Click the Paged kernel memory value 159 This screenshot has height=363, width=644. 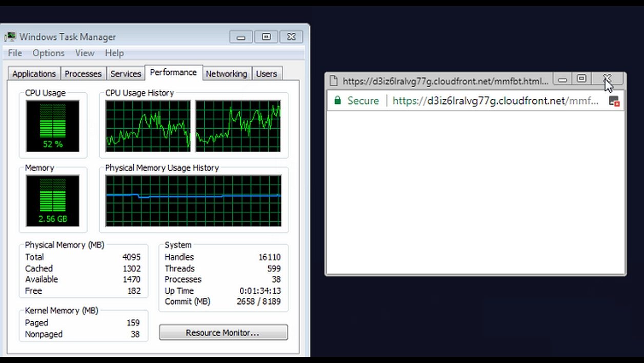pyautogui.click(x=133, y=323)
